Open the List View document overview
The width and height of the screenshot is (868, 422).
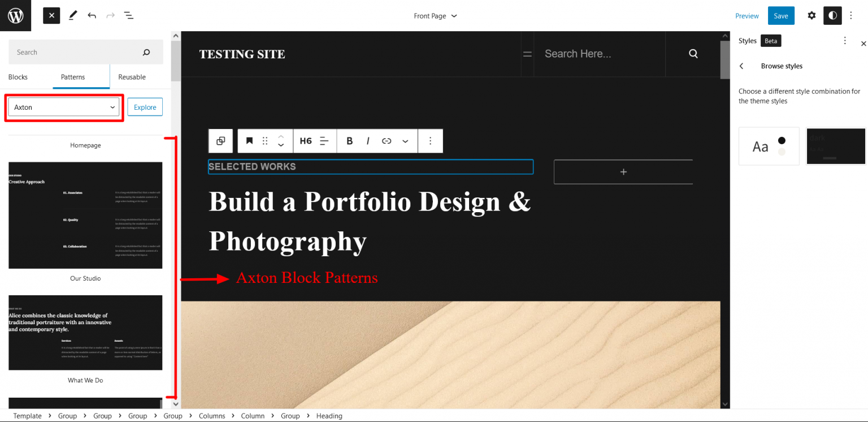tap(128, 15)
